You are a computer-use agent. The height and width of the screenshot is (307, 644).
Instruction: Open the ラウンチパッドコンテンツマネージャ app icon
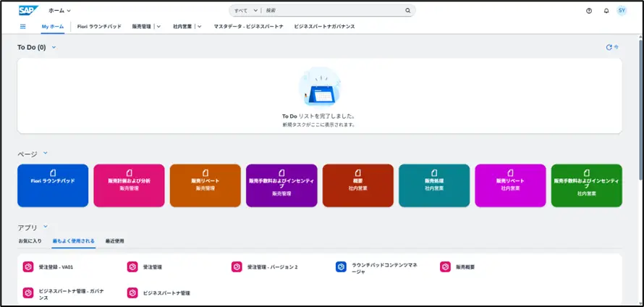pos(342,267)
